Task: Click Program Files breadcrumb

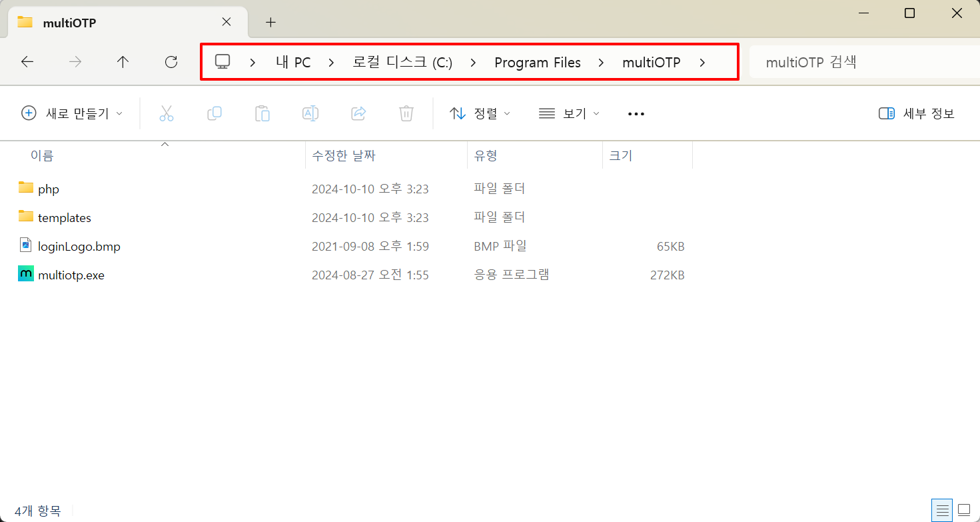Action: click(x=538, y=63)
